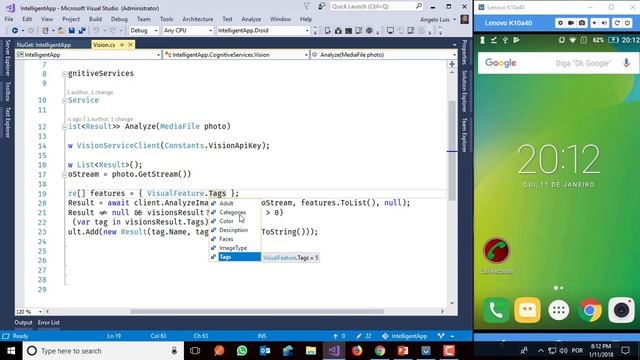Click the Save All toolbar icon
This screenshot has height=360, width=640.
tap(82, 31)
